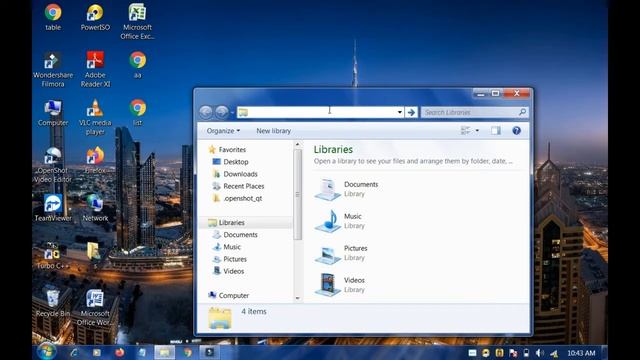The image size is (640, 360).
Task: Select Videos in the navigation pane
Action: [x=229, y=271]
